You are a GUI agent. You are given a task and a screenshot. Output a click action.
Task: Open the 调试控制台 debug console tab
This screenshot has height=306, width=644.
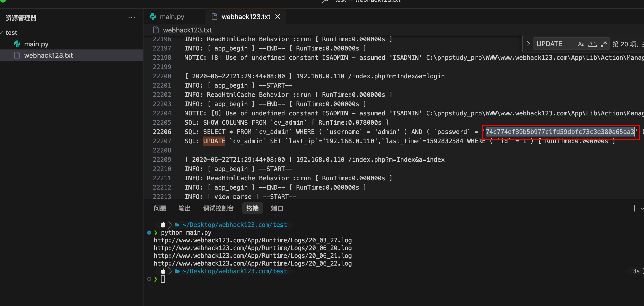coord(219,208)
